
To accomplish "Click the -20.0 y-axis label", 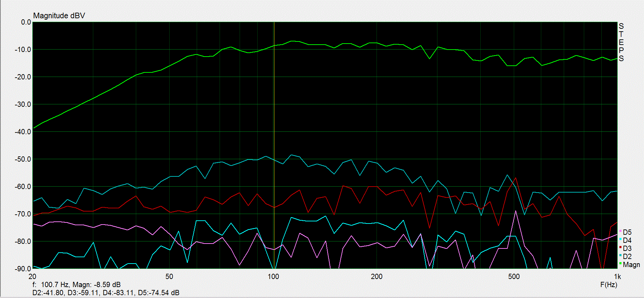I will pyautogui.click(x=23, y=77).
